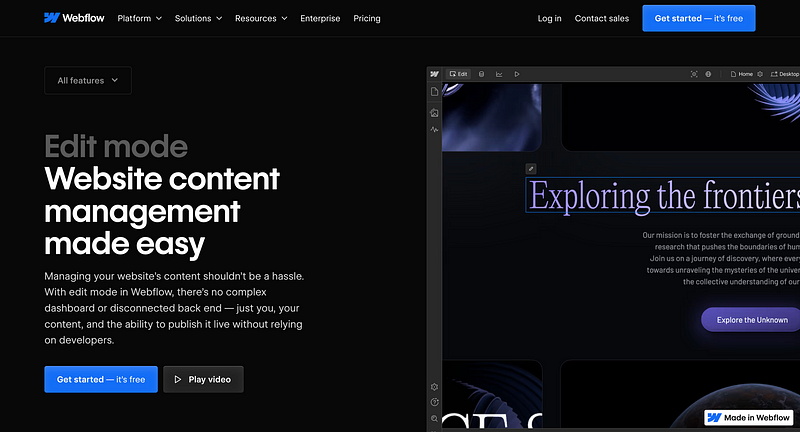Viewport: 800px width, 432px height.
Task: Play the video with Play video button
Action: pos(203,379)
